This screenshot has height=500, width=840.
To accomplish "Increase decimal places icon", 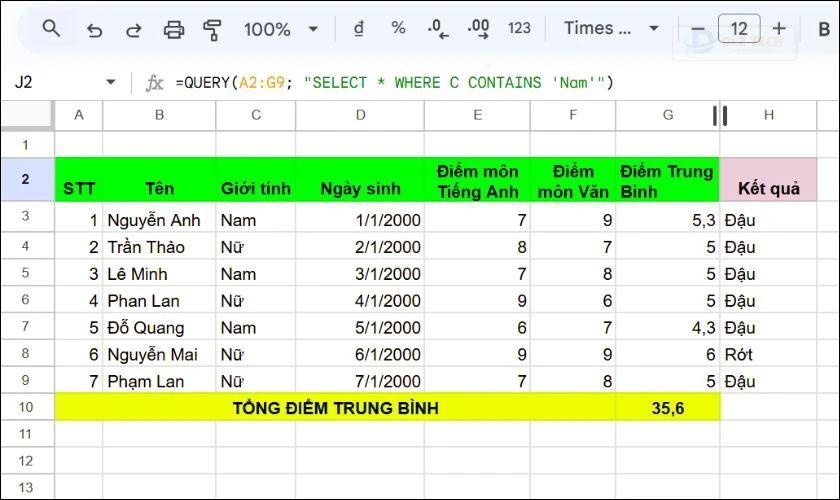I will coord(478,29).
